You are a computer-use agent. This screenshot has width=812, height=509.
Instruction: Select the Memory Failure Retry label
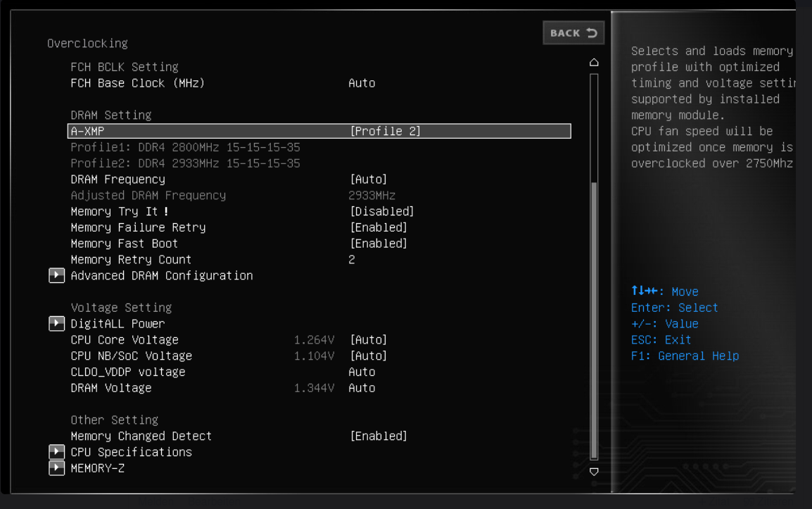tap(138, 227)
